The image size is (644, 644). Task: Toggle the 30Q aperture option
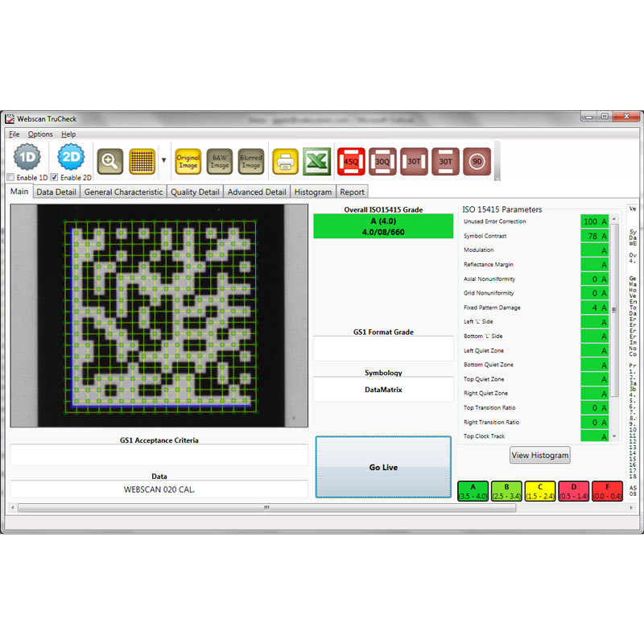pyautogui.click(x=383, y=159)
